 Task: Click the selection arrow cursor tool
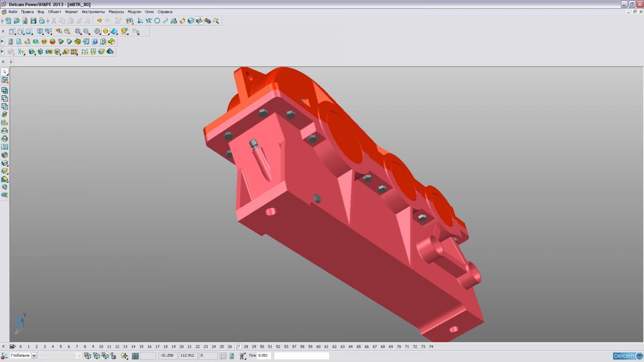point(5,71)
